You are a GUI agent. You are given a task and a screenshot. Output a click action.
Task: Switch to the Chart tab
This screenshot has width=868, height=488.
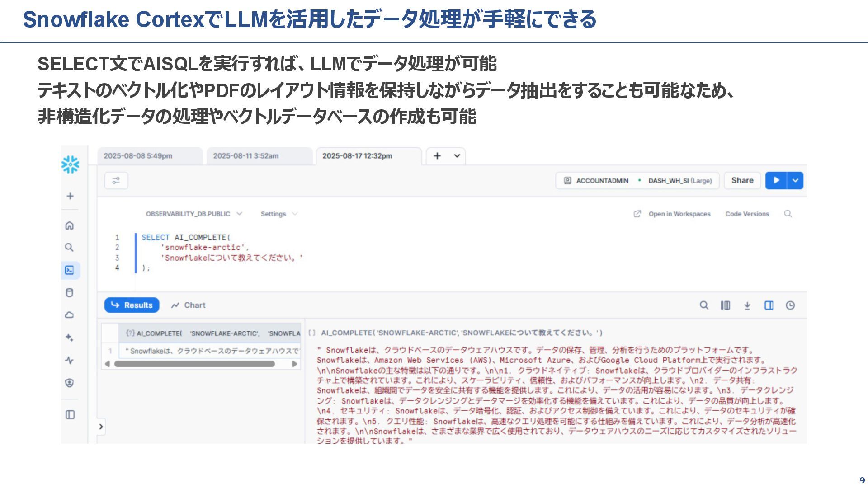point(189,305)
